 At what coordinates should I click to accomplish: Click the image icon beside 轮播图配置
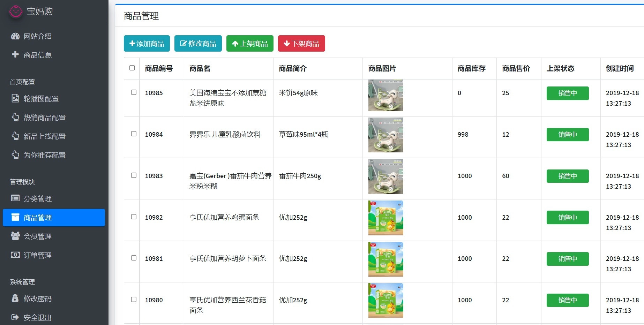tap(15, 98)
